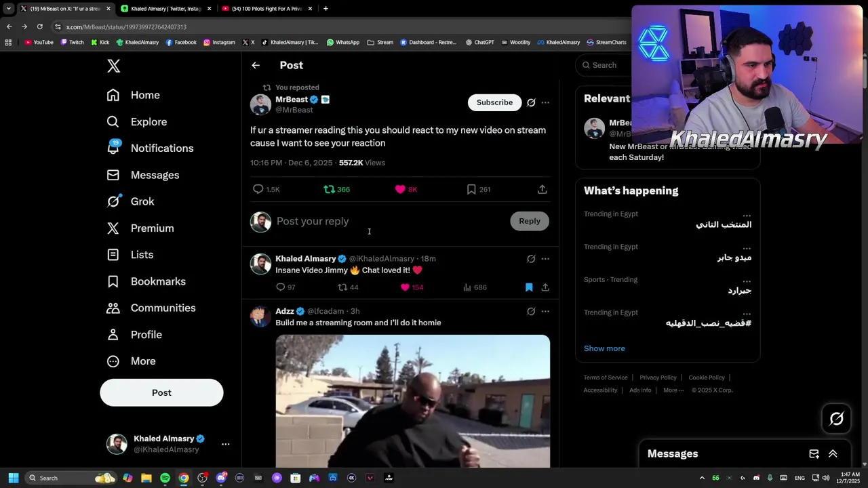The width and height of the screenshot is (868, 488).
Task: Compose a new message in Messages drawer
Action: (814, 454)
